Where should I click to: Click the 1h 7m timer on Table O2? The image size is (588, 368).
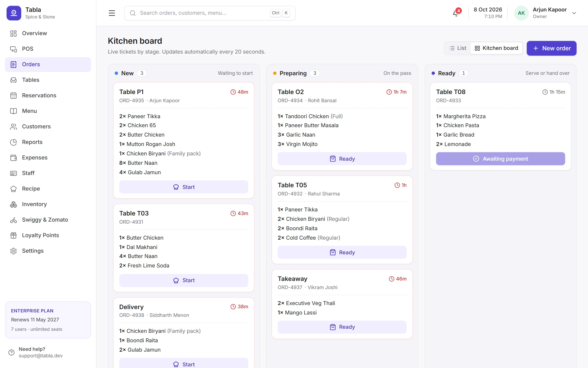(396, 92)
